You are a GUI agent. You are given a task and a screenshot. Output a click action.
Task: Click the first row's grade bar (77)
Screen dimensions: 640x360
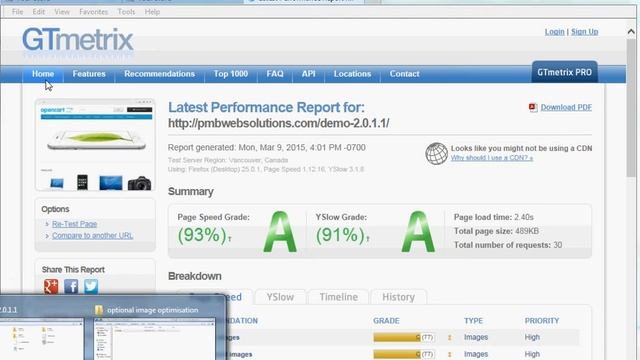coord(403,338)
